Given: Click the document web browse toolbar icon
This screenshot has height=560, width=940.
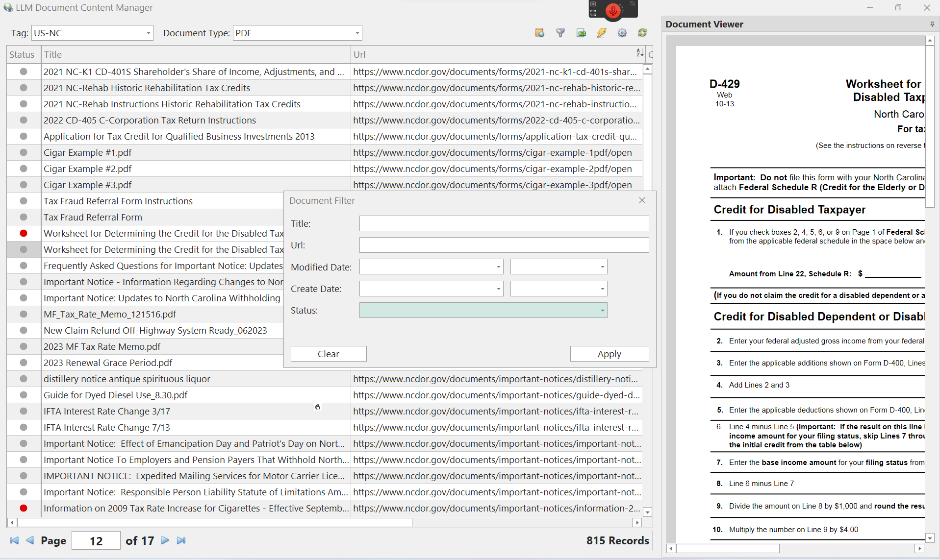Looking at the screenshot, I should [x=539, y=33].
